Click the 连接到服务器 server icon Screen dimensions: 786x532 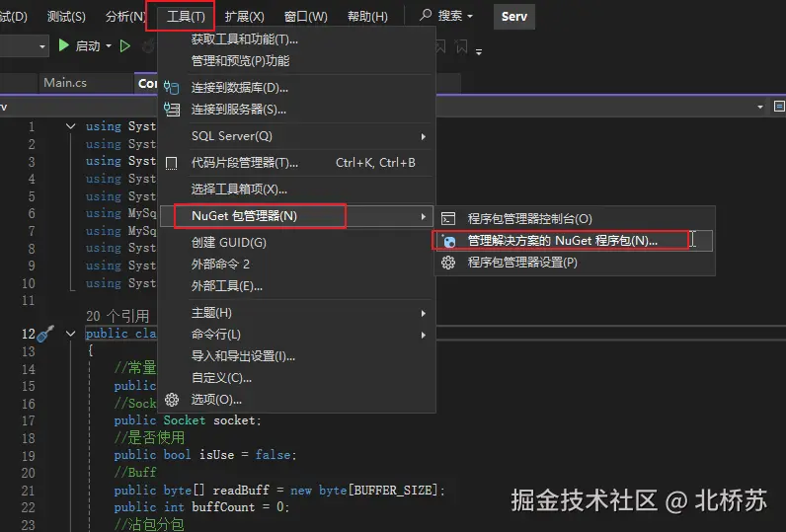pos(172,110)
